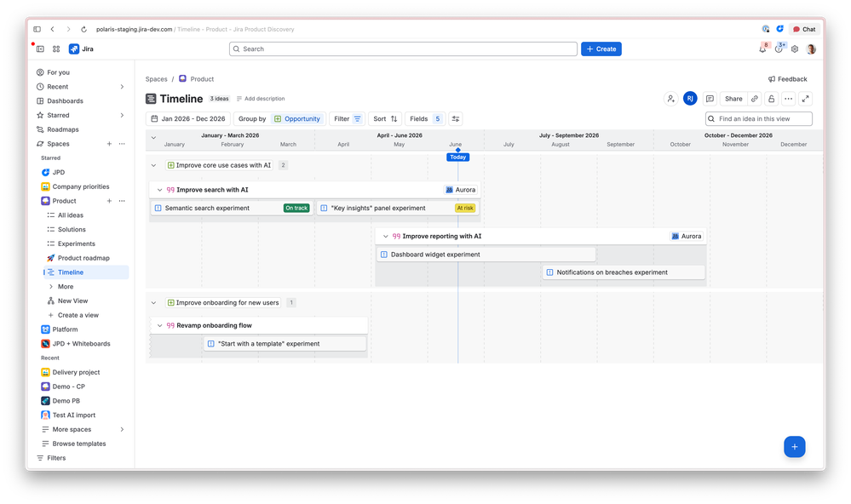Open All ideas view
The height and width of the screenshot is (504, 851).
click(x=86, y=215)
